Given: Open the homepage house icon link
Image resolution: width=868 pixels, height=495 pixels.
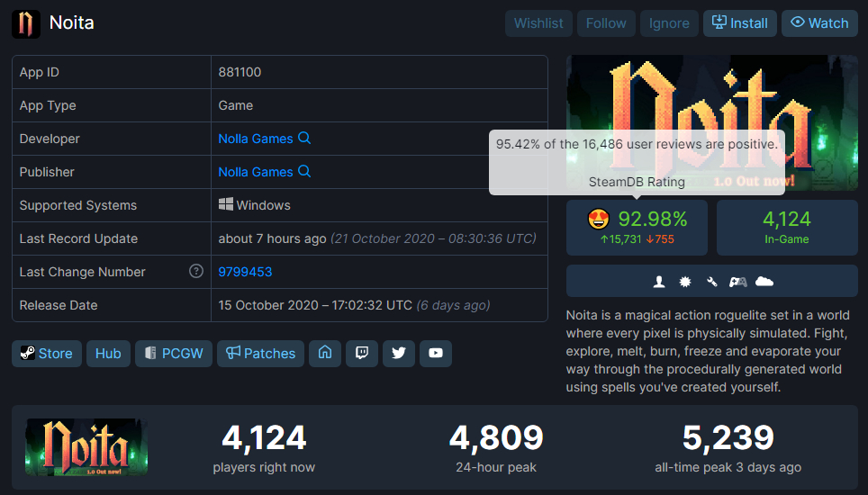Looking at the screenshot, I should tap(325, 353).
